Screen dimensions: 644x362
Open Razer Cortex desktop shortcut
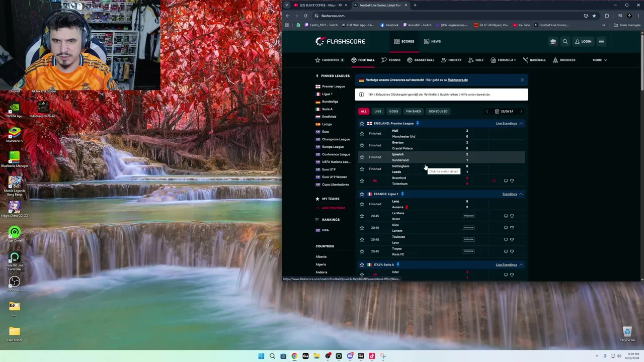point(14,234)
